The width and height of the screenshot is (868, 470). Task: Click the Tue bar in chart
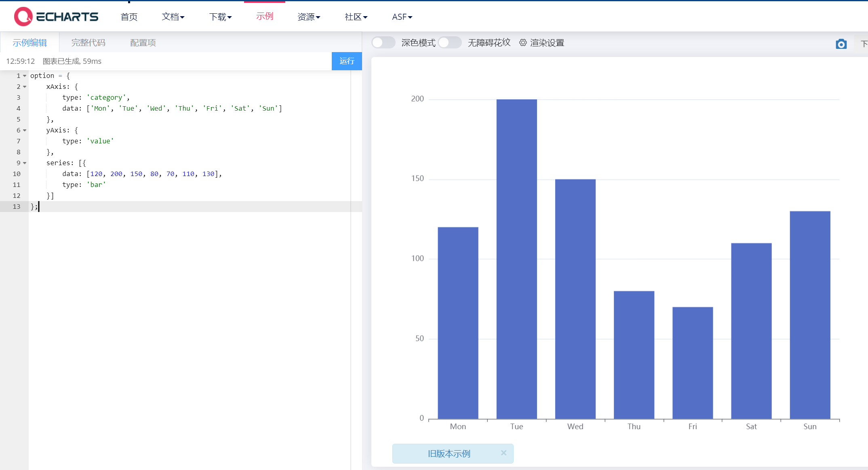pyautogui.click(x=516, y=258)
